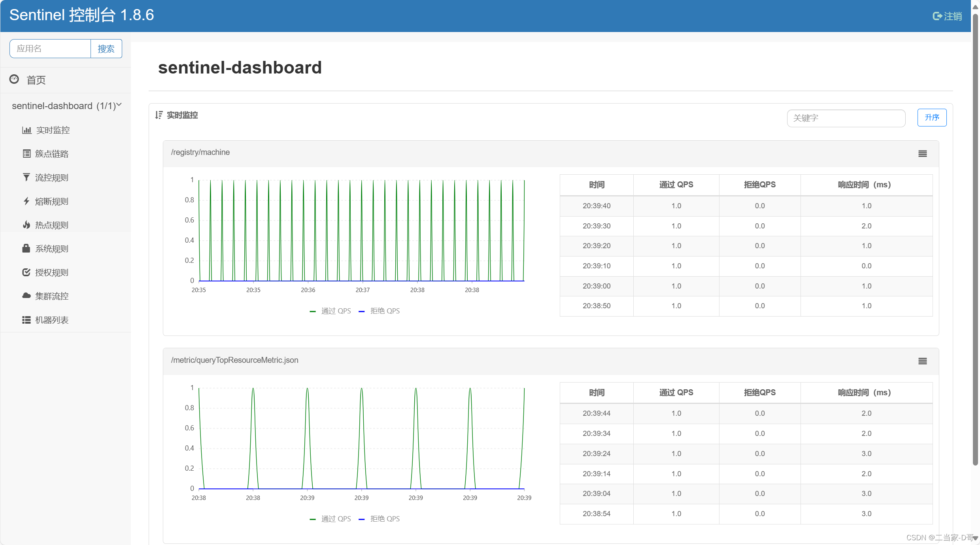This screenshot has height=545, width=980.
Task: Click the rows icon for 机器列表
Action: [26, 320]
